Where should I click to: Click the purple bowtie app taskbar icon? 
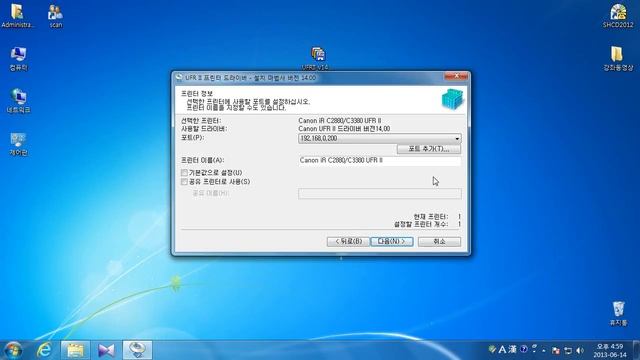[106, 350]
